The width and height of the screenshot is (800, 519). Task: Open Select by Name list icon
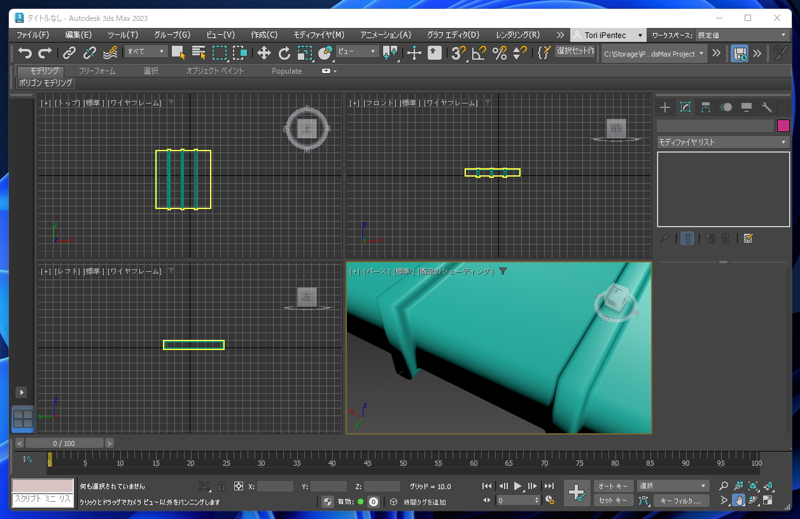(198, 53)
